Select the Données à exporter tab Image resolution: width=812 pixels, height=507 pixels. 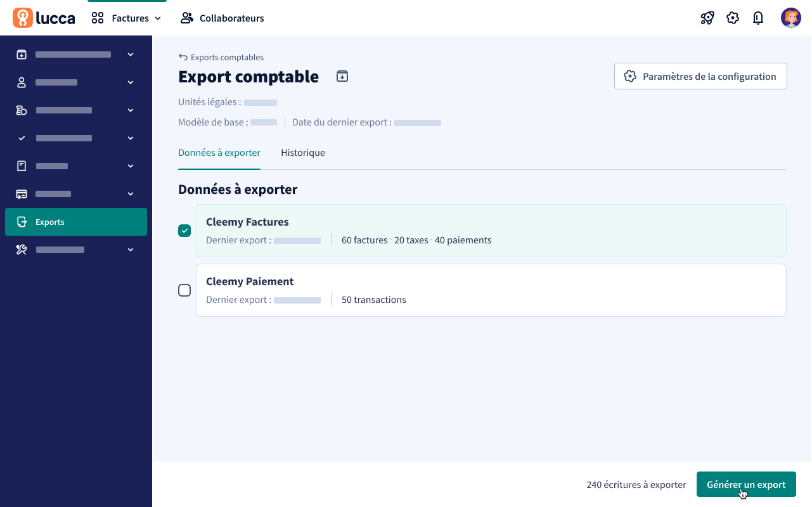(x=219, y=153)
